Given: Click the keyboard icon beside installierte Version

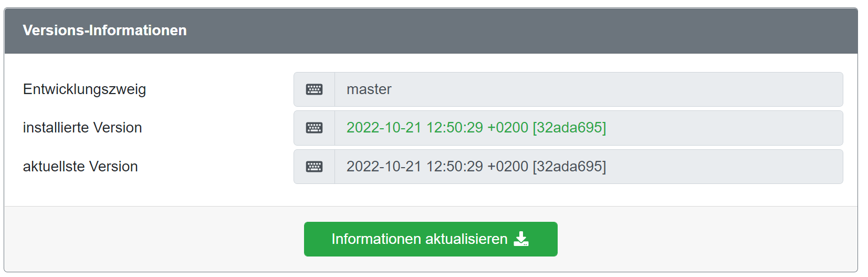Looking at the screenshot, I should pos(314,128).
